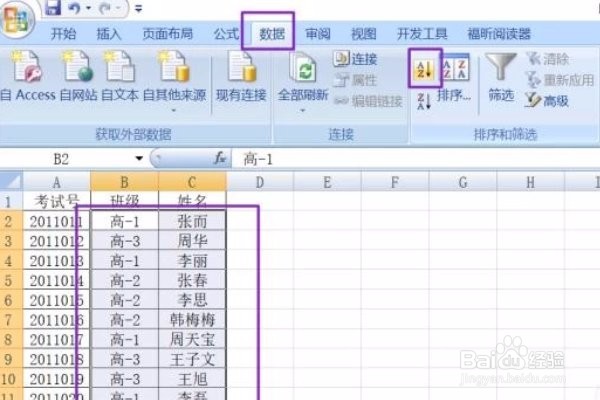Viewport: 600px width, 400px height.
Task: Open the 开发工具 tab
Action: point(422,34)
